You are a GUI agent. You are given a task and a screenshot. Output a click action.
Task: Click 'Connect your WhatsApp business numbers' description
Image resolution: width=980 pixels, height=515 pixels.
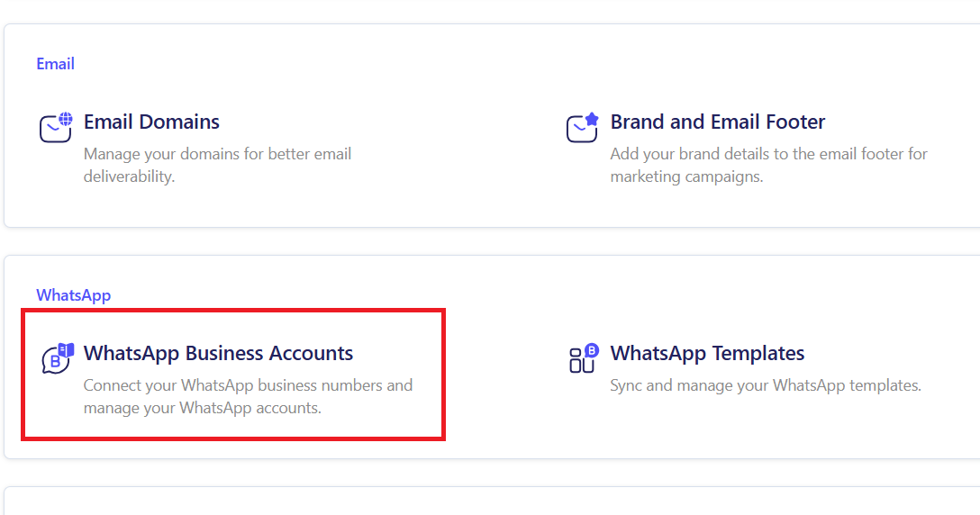[x=248, y=385]
